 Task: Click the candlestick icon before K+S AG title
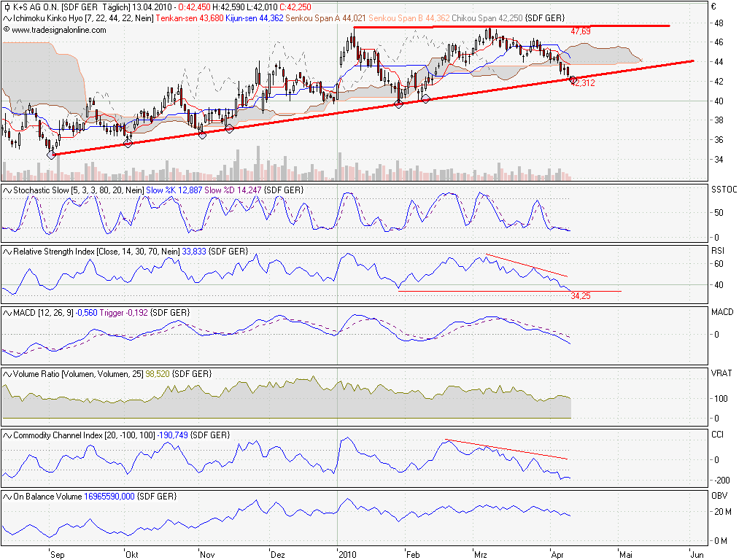tap(7, 7)
